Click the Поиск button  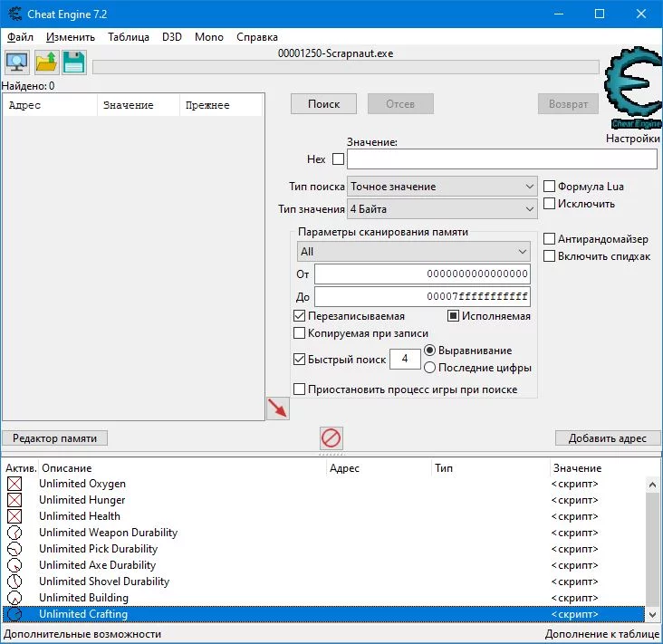pos(324,104)
